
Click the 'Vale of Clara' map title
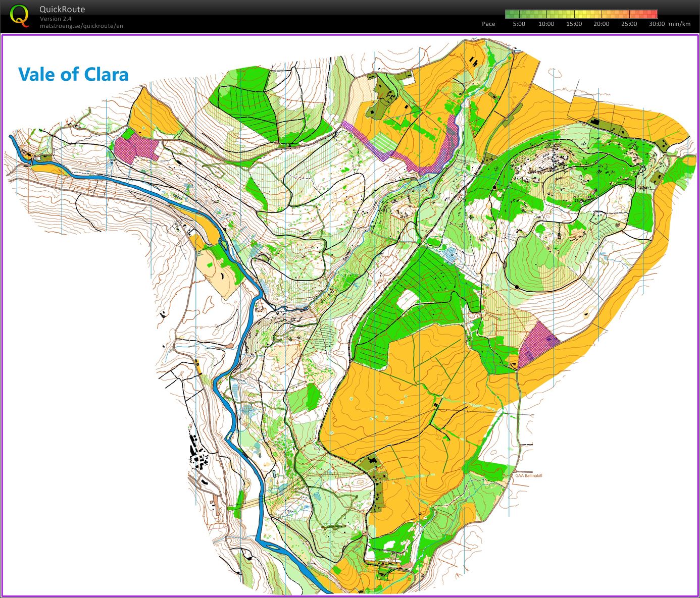point(73,74)
